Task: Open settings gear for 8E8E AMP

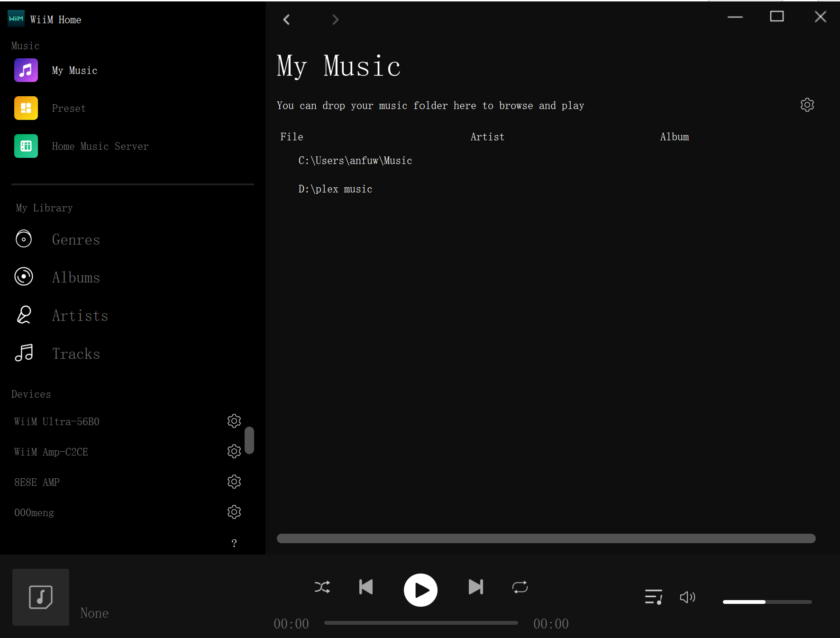Action: (234, 482)
